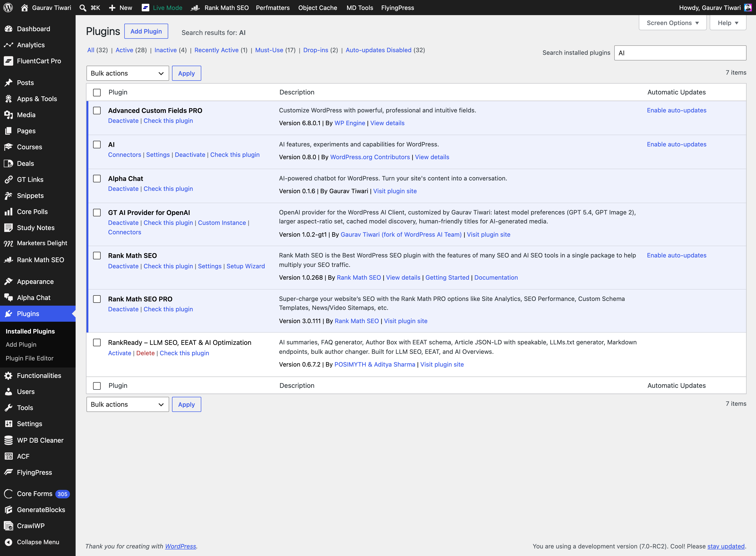Open Posts pushpin icon
756x556 pixels.
[9, 82]
